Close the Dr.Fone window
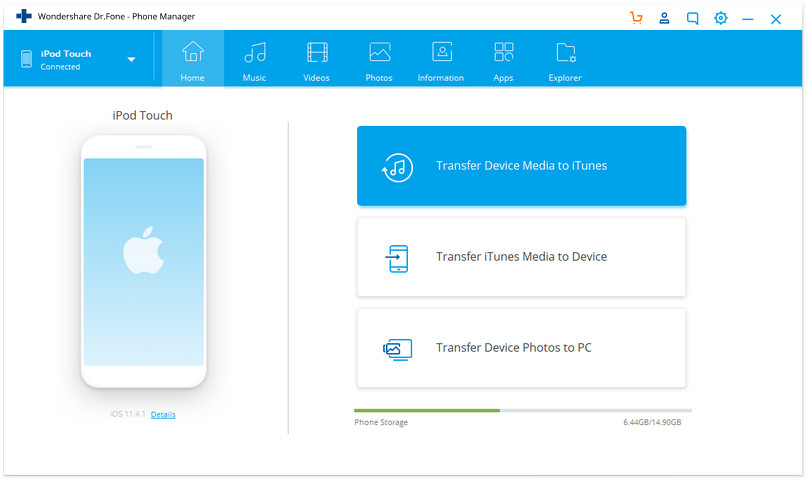 point(776,20)
